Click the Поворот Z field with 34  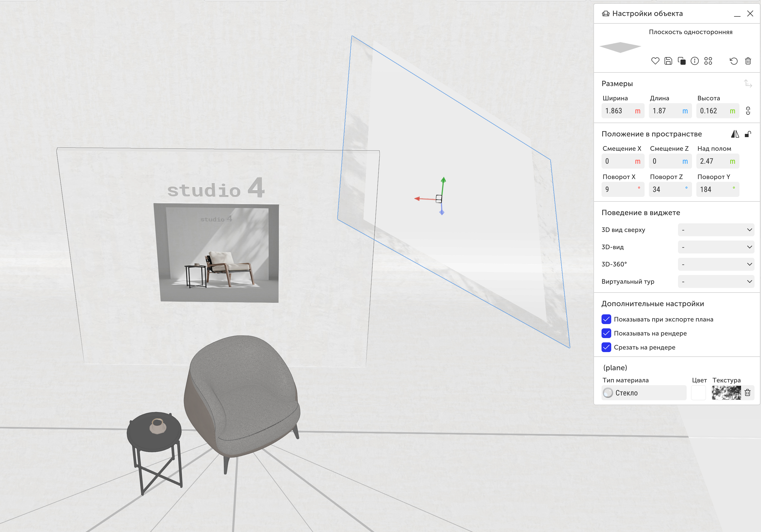pos(670,189)
